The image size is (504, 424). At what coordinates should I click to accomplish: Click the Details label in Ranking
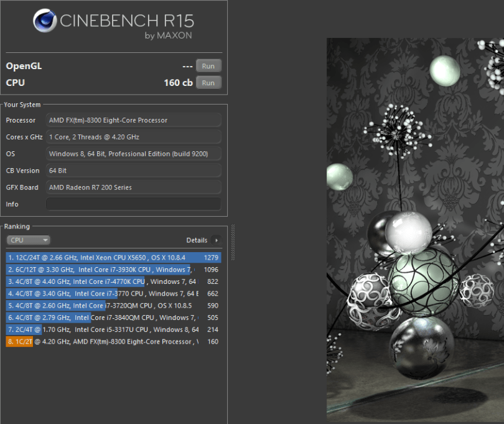[x=197, y=240]
